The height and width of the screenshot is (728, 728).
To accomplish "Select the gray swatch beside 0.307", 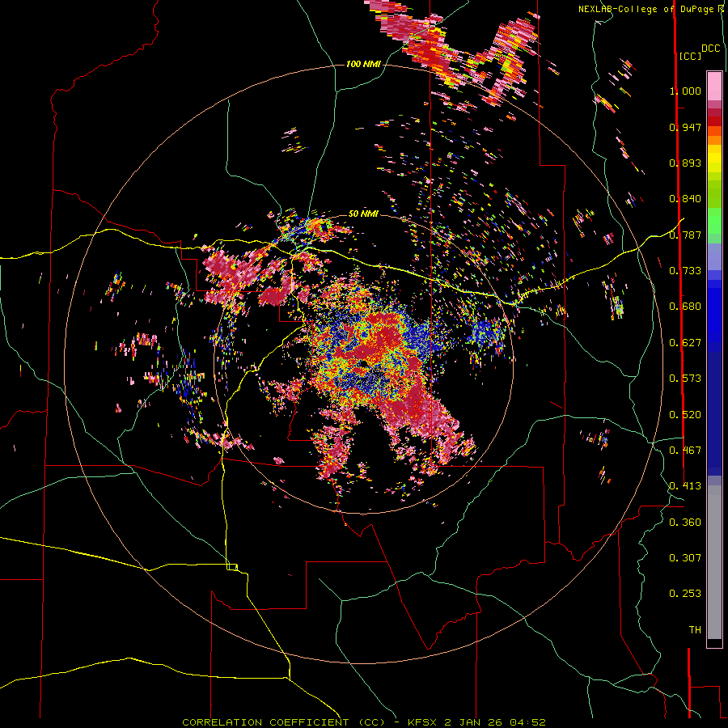I will click(714, 562).
